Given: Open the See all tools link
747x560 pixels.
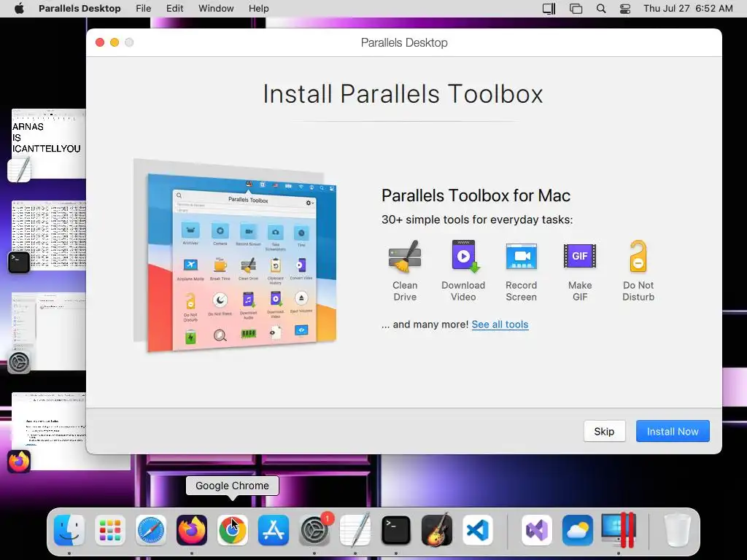Looking at the screenshot, I should coord(500,324).
